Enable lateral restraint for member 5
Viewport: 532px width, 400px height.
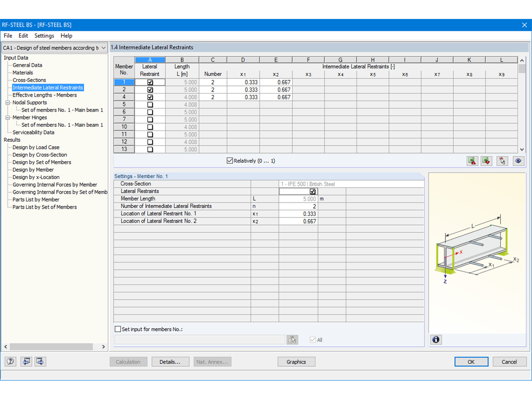click(150, 104)
